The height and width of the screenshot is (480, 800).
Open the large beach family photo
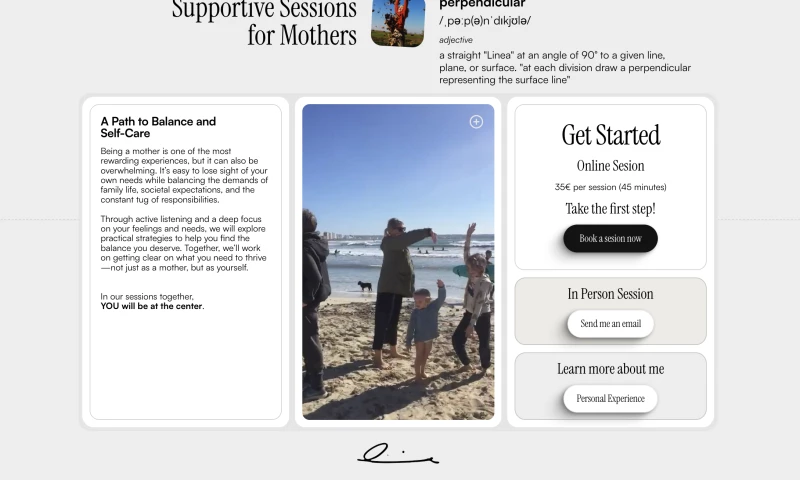pos(398,262)
